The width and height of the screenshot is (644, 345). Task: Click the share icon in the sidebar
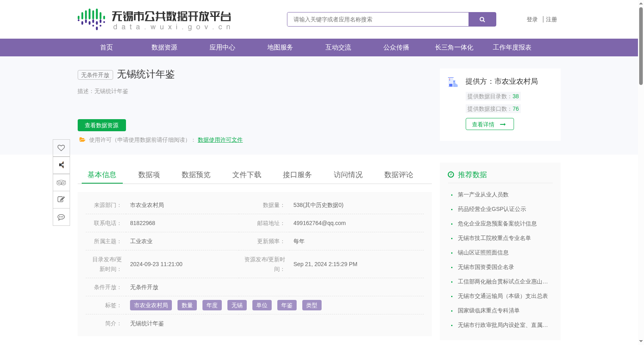pyautogui.click(x=61, y=165)
